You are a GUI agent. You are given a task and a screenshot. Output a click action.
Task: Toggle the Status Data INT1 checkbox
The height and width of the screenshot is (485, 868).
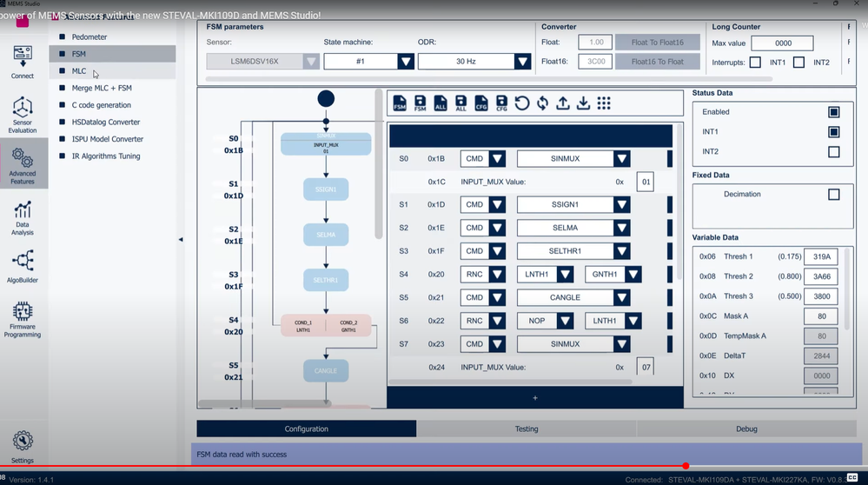click(x=833, y=132)
